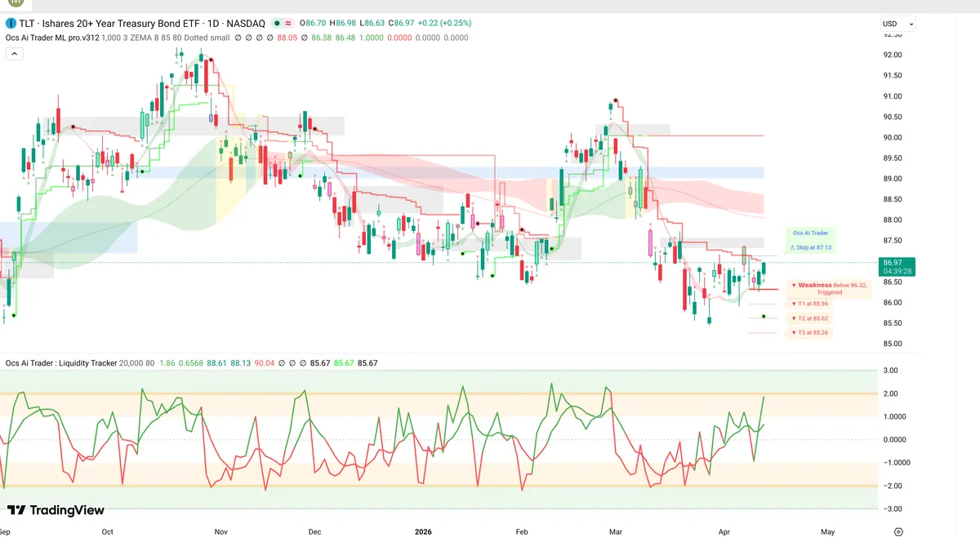
Task: Open the USD currency dropdown
Action: (898, 24)
